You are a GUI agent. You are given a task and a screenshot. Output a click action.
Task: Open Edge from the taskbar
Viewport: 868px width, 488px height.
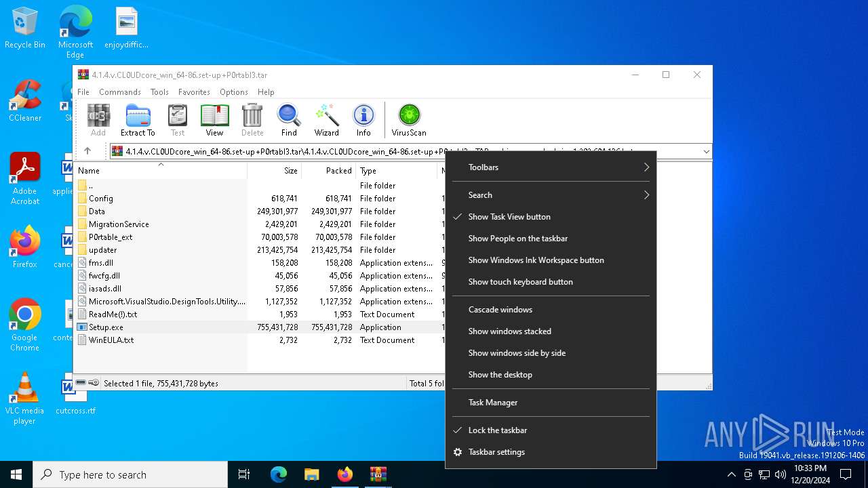(x=279, y=474)
